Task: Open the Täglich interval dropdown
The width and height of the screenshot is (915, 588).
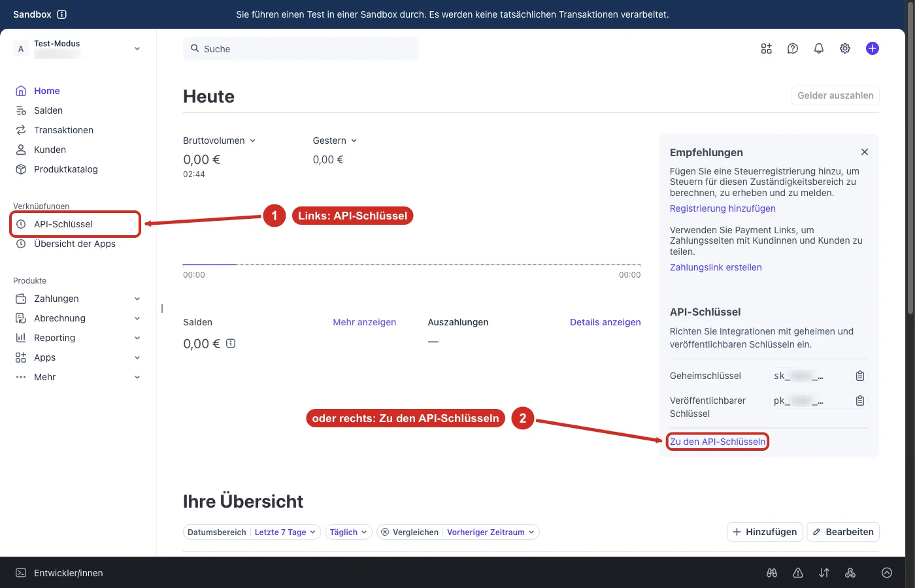Action: tap(349, 532)
